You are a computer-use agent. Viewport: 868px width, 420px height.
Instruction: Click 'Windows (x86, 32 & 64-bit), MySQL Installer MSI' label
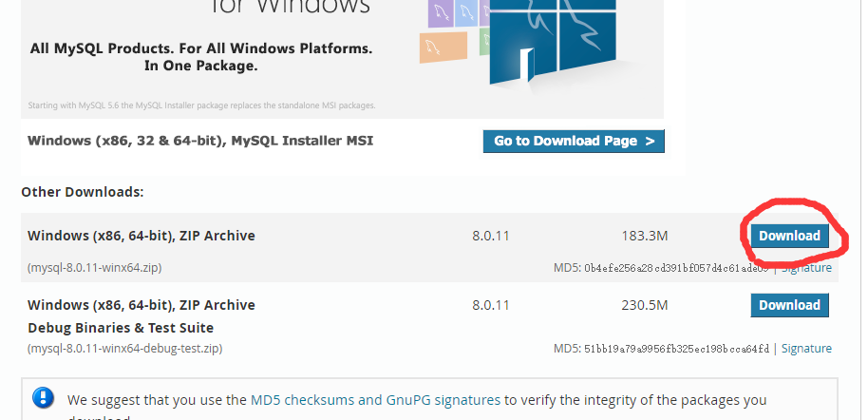point(200,141)
